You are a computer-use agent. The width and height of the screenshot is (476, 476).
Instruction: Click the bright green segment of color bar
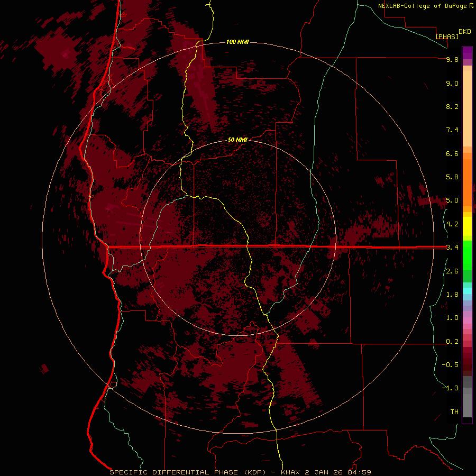click(x=467, y=255)
